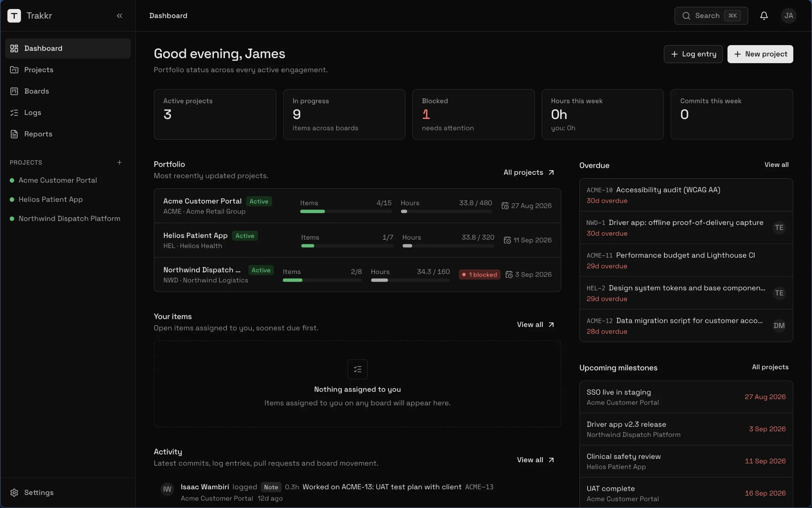Select Northwind Dispatch Platform in sidebar projects

click(68, 219)
